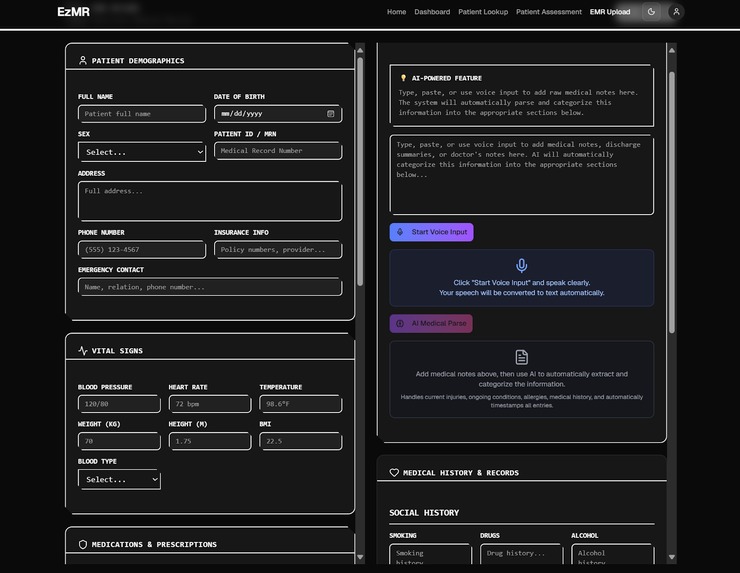This screenshot has width=740, height=573.
Task: Open the Dashboard nav item
Action: [x=432, y=12]
